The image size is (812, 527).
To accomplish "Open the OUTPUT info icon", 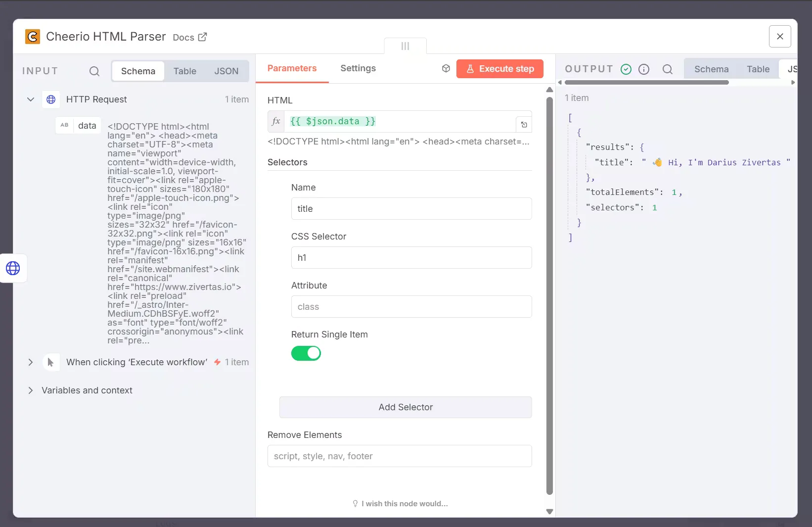I will point(644,69).
